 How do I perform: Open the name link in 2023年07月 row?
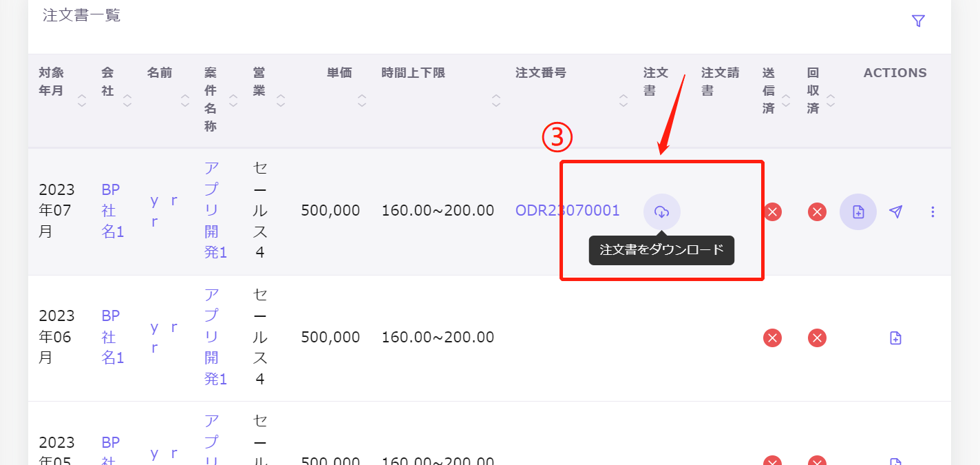click(x=164, y=211)
